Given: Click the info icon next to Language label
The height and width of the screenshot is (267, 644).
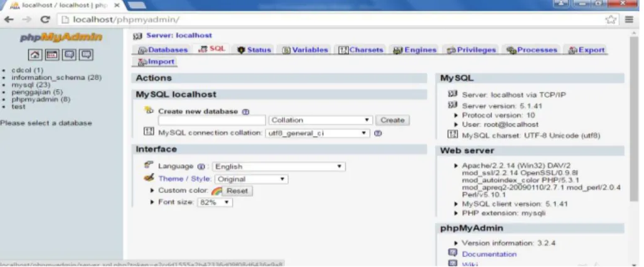Looking at the screenshot, I should pos(201,167).
